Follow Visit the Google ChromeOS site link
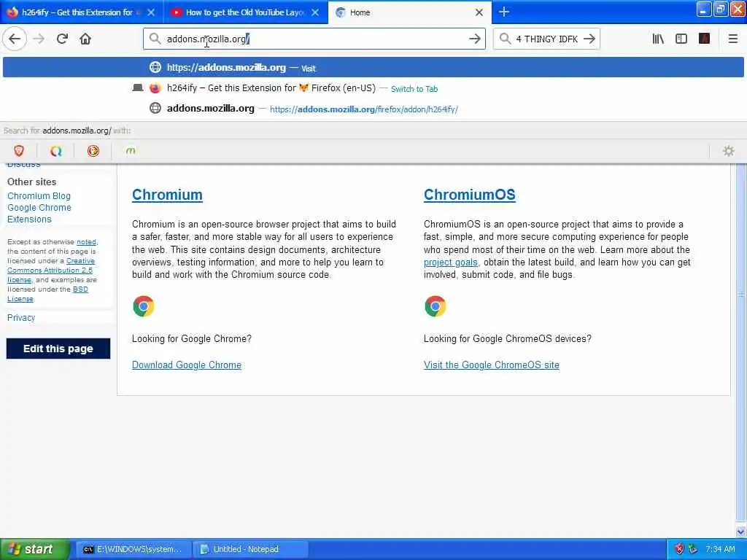The width and height of the screenshot is (747, 560). (x=491, y=365)
